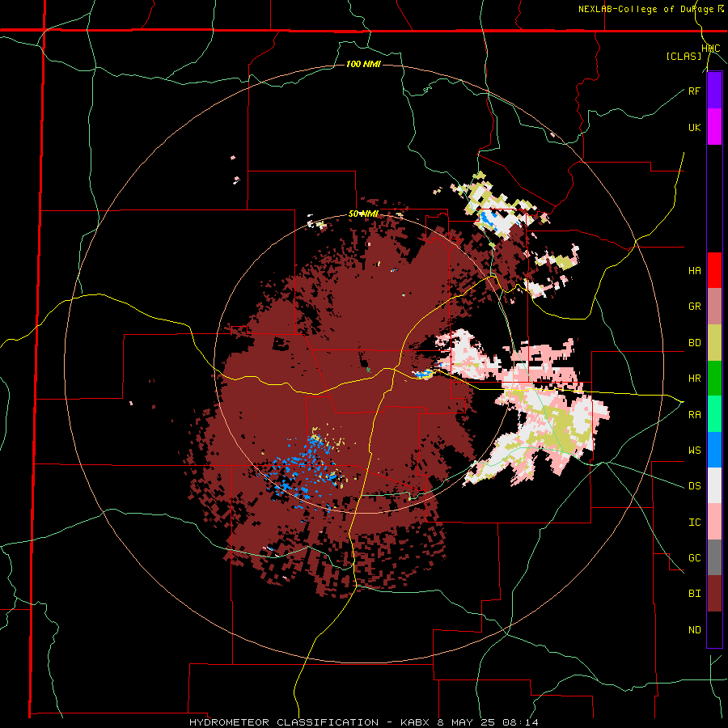
Task: Click the BI legend label
Action: pos(694,594)
